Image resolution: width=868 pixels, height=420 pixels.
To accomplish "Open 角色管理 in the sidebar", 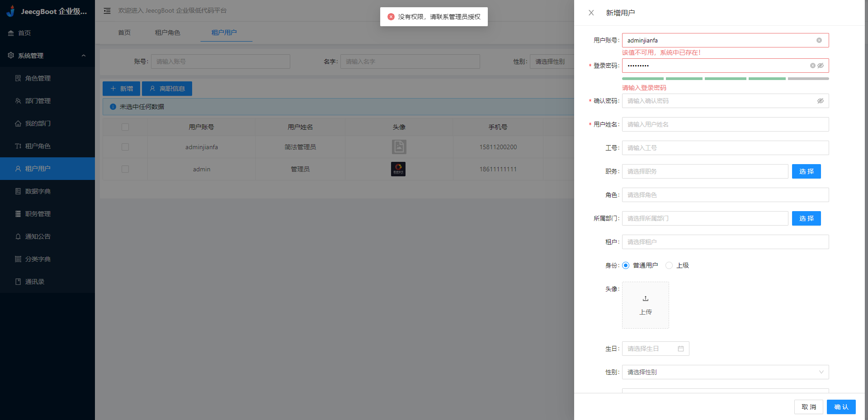I will (x=47, y=78).
